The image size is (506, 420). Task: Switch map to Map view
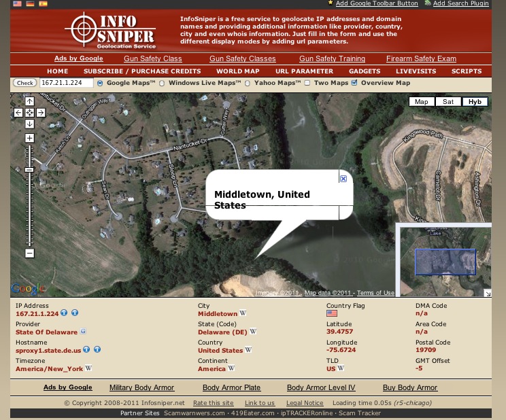tap(422, 102)
